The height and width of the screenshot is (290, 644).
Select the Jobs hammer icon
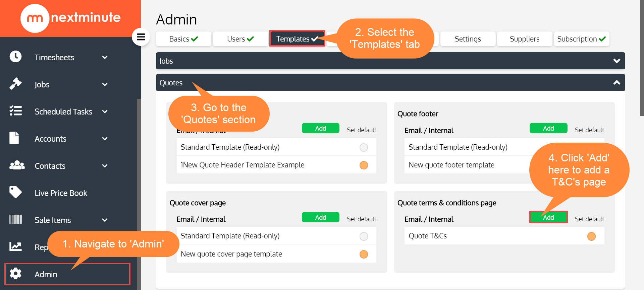click(x=15, y=84)
